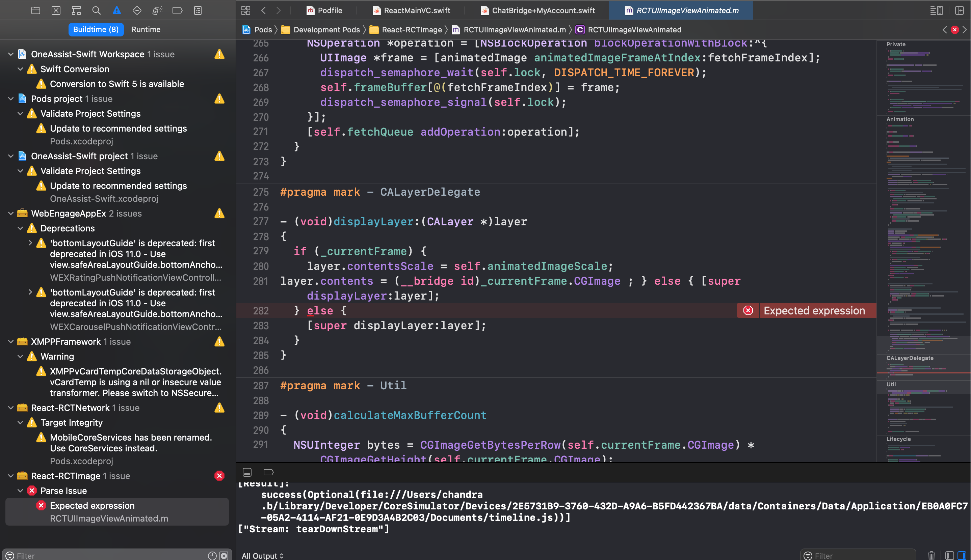This screenshot has height=560, width=971.
Task: Open the Breakpoint navigator icon
Action: click(x=177, y=10)
